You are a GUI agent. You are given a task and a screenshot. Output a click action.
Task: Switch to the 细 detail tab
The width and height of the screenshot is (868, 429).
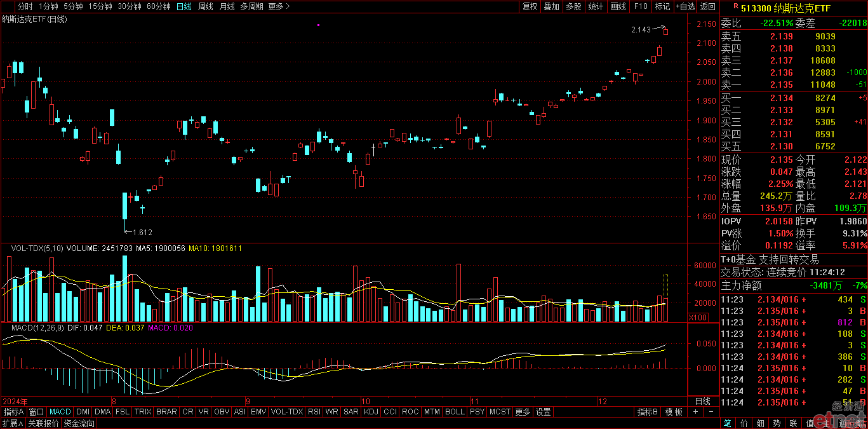(x=761, y=423)
